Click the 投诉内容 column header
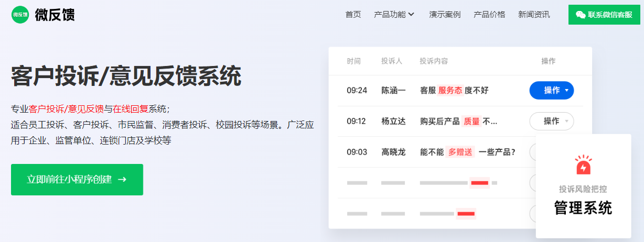644x242 pixels. [434, 61]
